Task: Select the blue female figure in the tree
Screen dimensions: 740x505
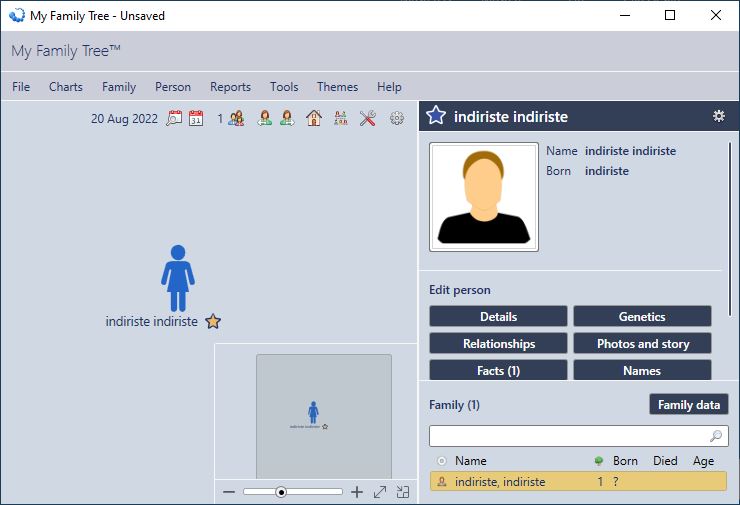Action: pyautogui.click(x=178, y=278)
